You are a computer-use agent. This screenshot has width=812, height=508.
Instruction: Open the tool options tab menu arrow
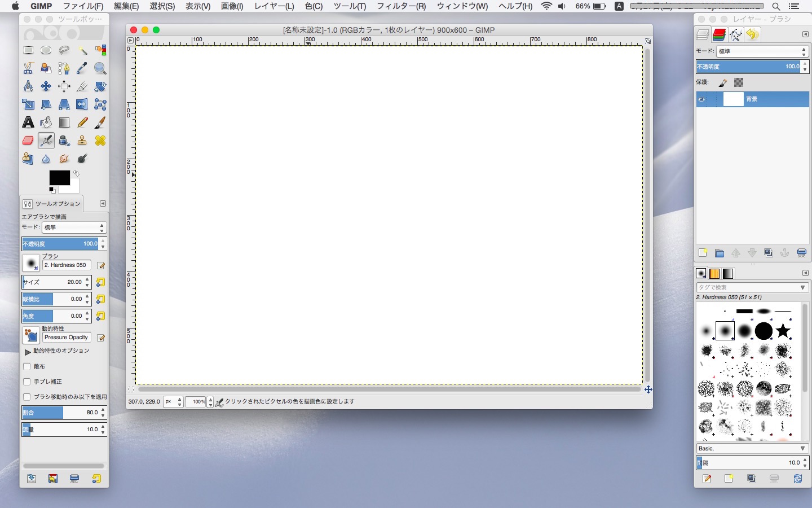(x=103, y=203)
